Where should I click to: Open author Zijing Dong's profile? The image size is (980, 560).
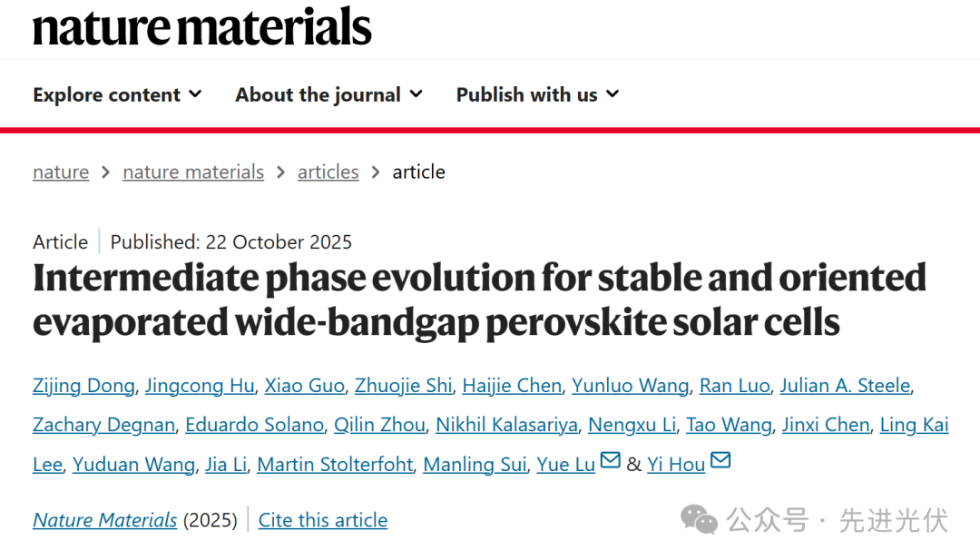tap(84, 386)
